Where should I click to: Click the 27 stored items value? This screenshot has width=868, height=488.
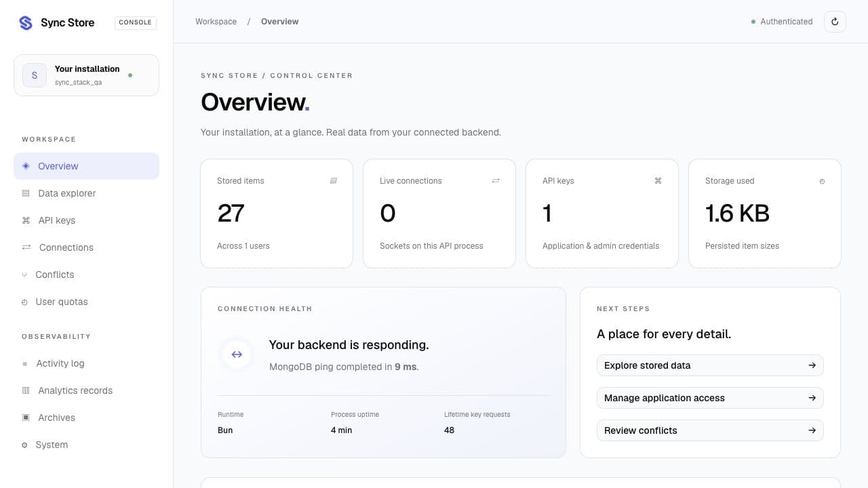tap(231, 213)
